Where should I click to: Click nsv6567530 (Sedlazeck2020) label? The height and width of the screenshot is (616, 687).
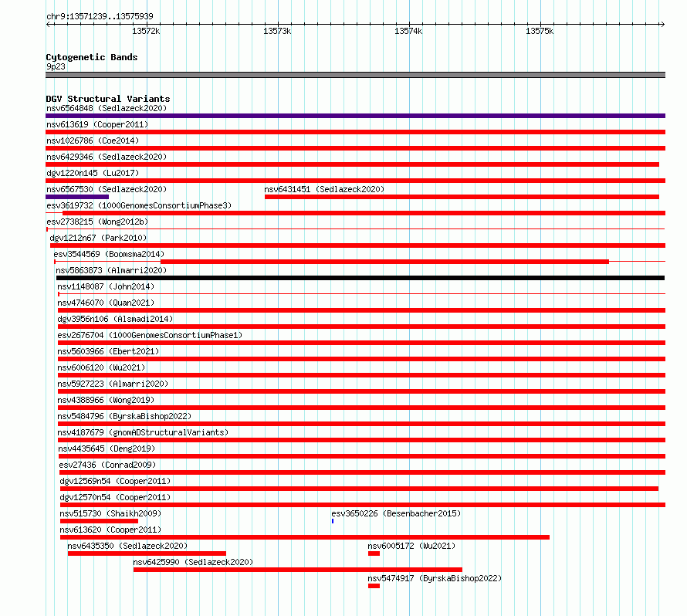107,189
